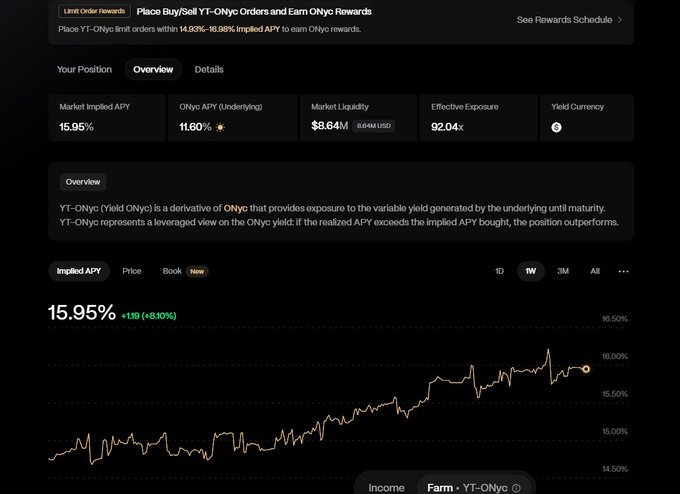The height and width of the screenshot is (494, 680).
Task: Select the Overview tab
Action: [x=153, y=69]
